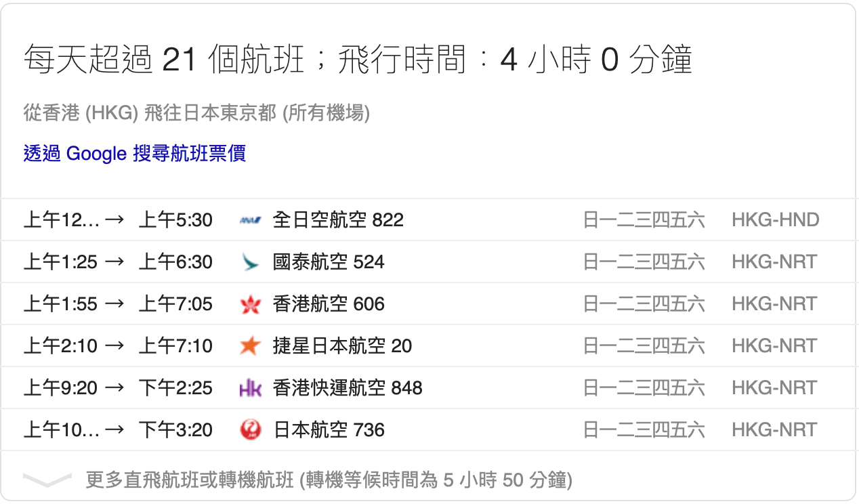This screenshot has width=859, height=504.
Task: Click the Cathay Pacific logo icon
Action: (x=251, y=262)
